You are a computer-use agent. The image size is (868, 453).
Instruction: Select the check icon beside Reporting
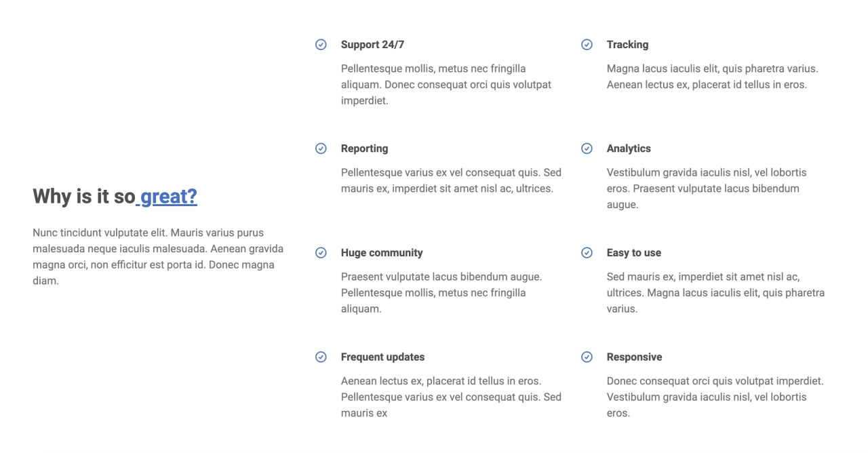pos(321,149)
